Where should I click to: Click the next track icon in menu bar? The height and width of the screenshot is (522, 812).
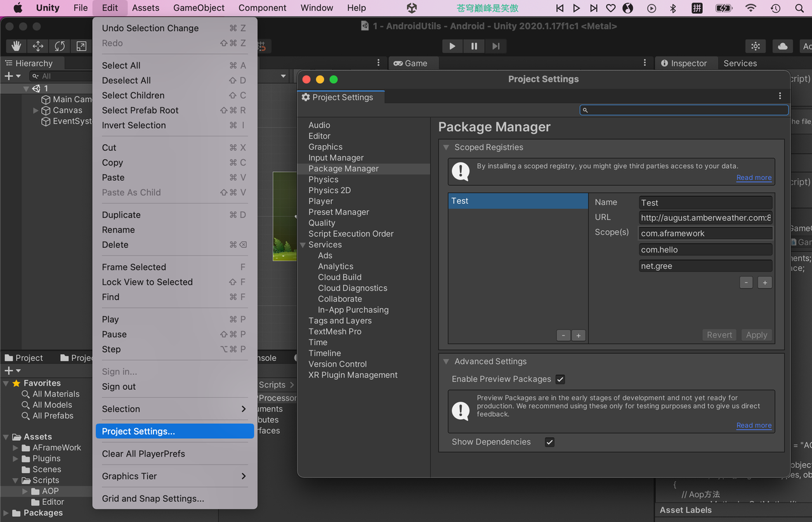tap(594, 8)
